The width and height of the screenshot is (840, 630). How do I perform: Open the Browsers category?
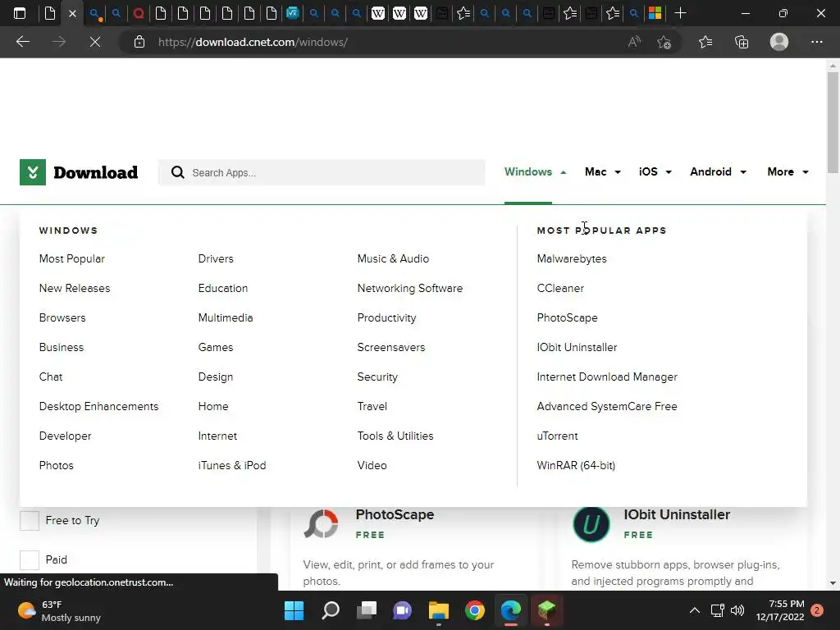coord(62,317)
